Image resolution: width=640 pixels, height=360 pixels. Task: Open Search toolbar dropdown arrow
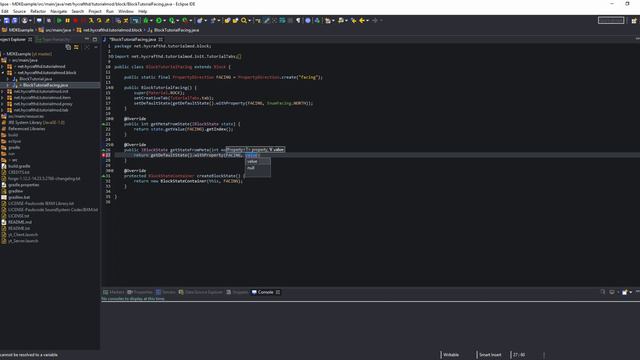(x=249, y=20)
